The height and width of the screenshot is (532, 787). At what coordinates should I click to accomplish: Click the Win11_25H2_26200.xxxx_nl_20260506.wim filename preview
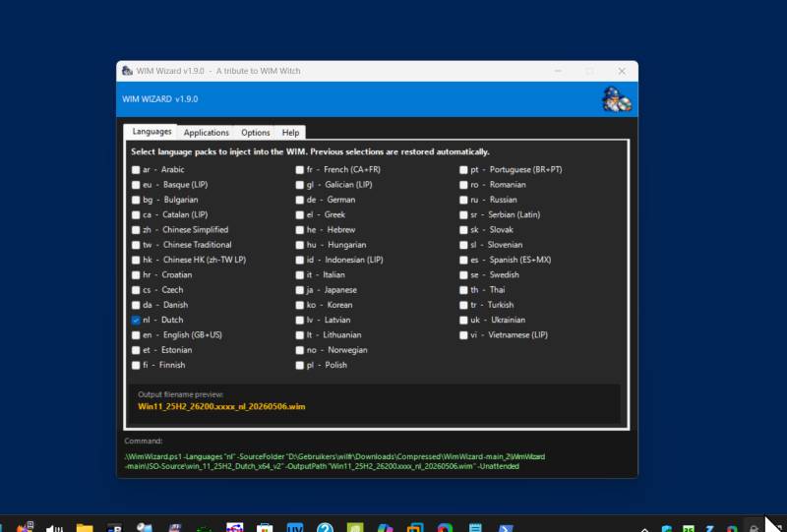(x=221, y=406)
